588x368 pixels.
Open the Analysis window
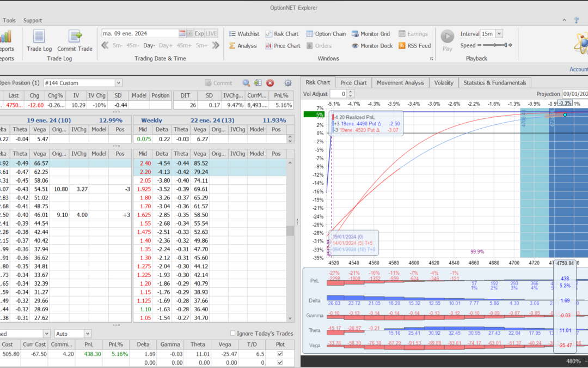click(x=242, y=46)
